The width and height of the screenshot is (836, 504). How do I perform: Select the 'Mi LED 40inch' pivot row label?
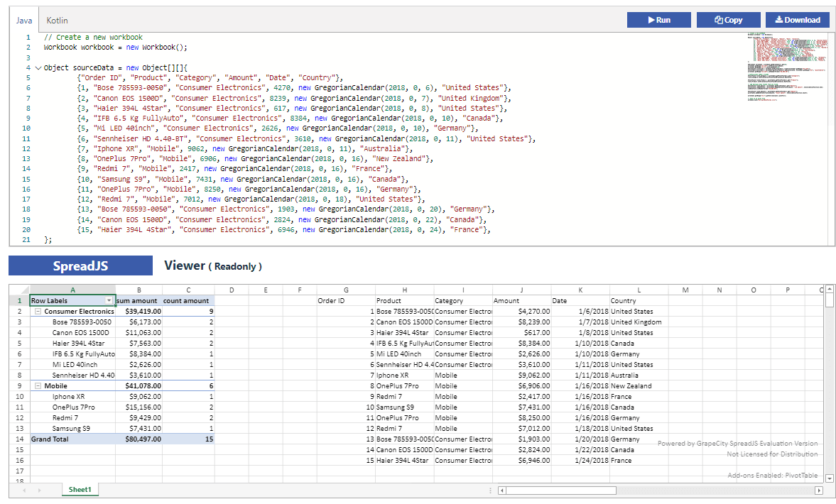tap(72, 364)
